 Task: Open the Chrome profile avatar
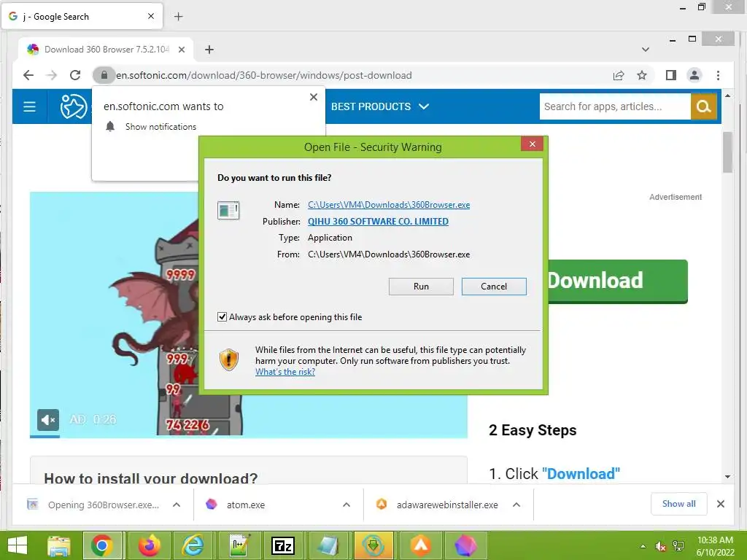694,75
